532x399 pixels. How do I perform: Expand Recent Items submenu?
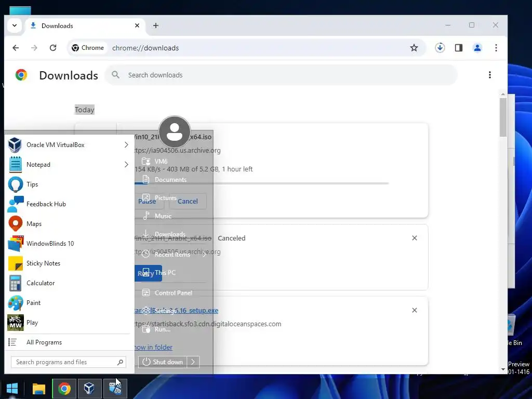point(204,255)
